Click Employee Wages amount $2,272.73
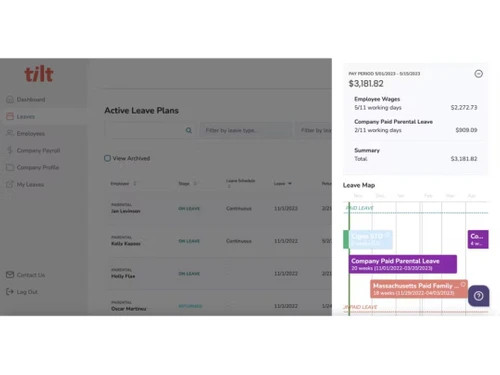The height and width of the screenshot is (375, 500). (464, 107)
